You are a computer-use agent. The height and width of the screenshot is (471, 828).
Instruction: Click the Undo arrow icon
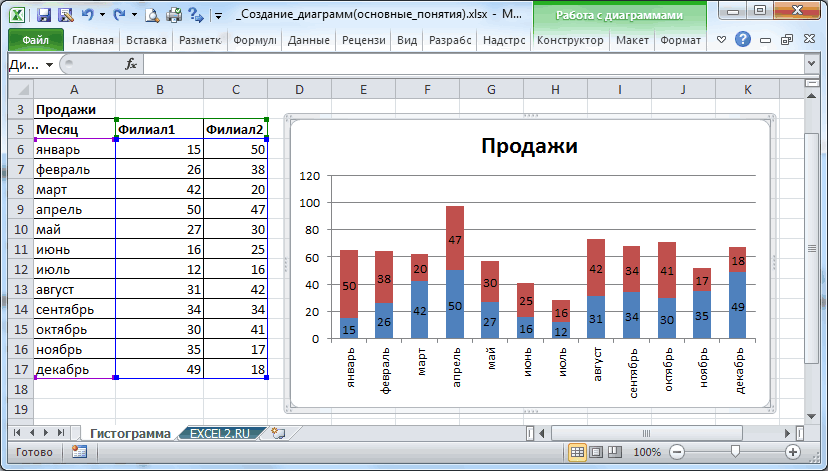pyautogui.click(x=87, y=15)
